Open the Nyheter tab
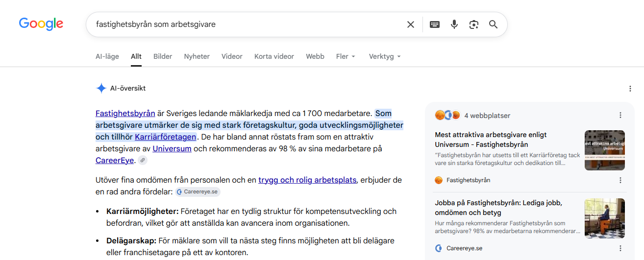Viewport: 644px width, 260px height. click(197, 56)
